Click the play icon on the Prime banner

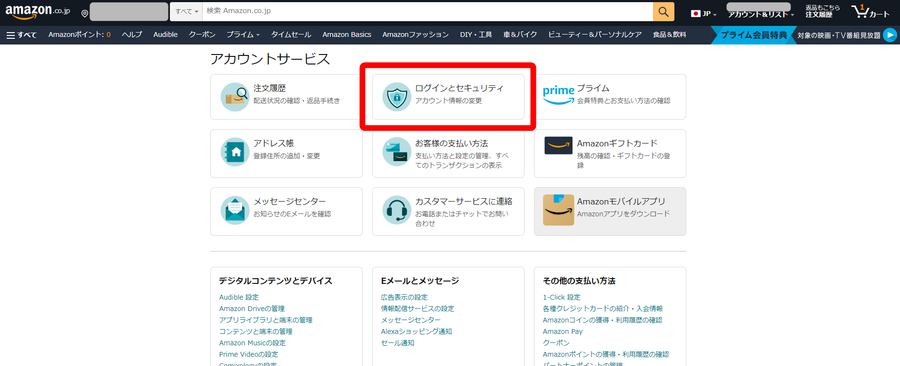(x=890, y=35)
